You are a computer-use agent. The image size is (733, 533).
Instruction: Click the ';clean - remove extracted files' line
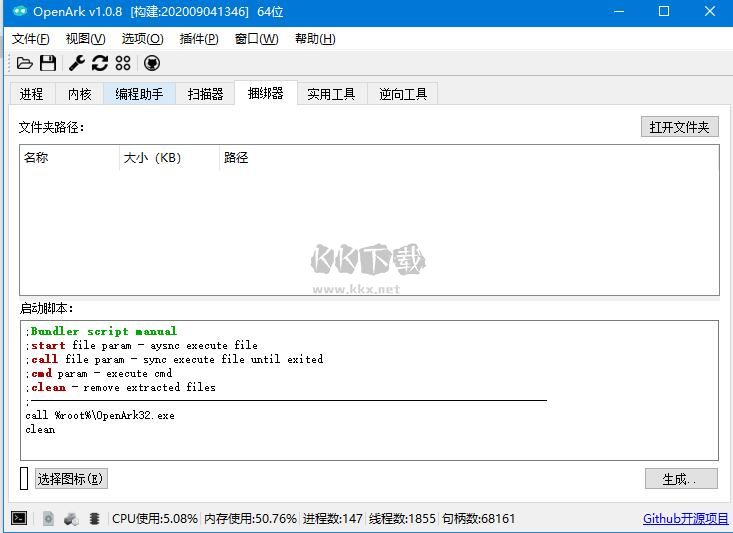[x=121, y=387]
